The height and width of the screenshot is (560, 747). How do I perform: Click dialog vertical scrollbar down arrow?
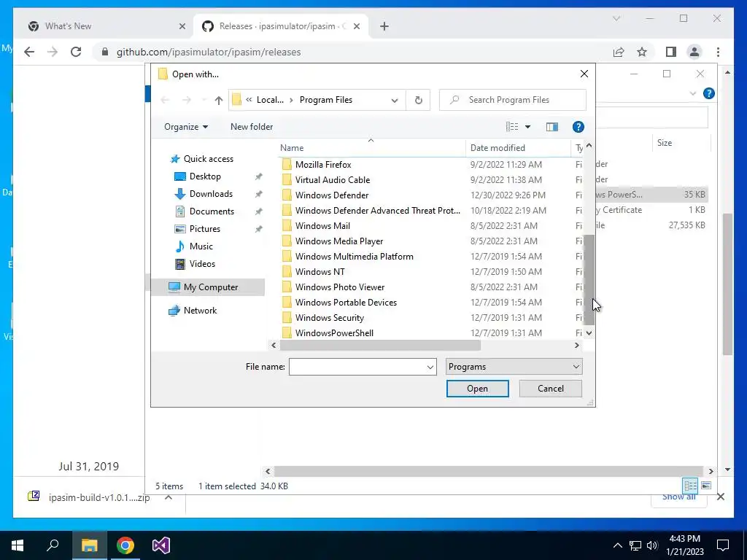point(589,332)
